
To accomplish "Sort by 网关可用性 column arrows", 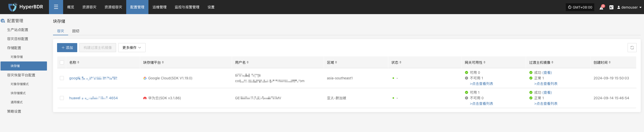I will [484, 62].
